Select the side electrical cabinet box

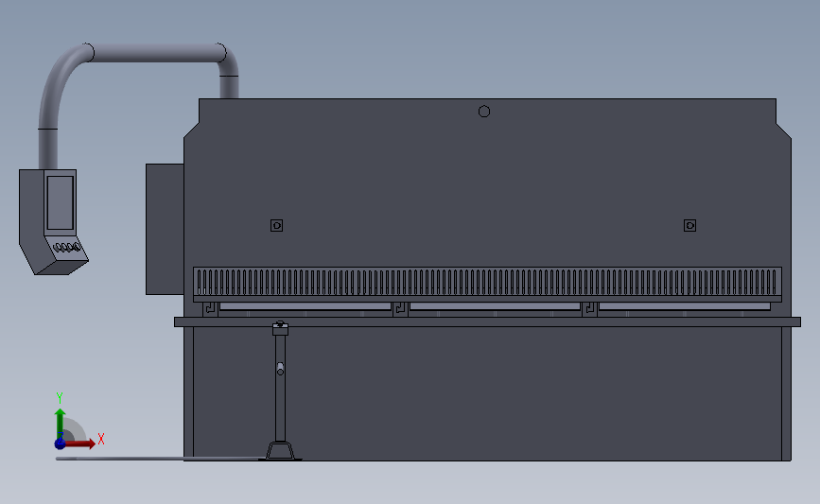tap(165, 229)
